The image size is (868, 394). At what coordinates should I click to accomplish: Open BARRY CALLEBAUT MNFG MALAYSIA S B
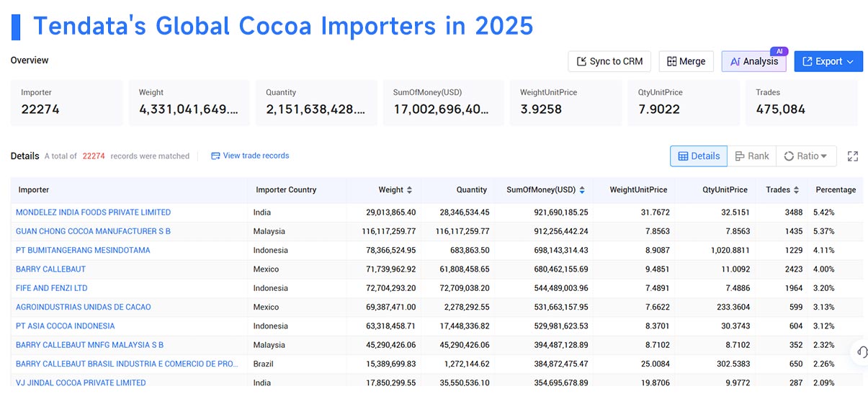(89, 345)
